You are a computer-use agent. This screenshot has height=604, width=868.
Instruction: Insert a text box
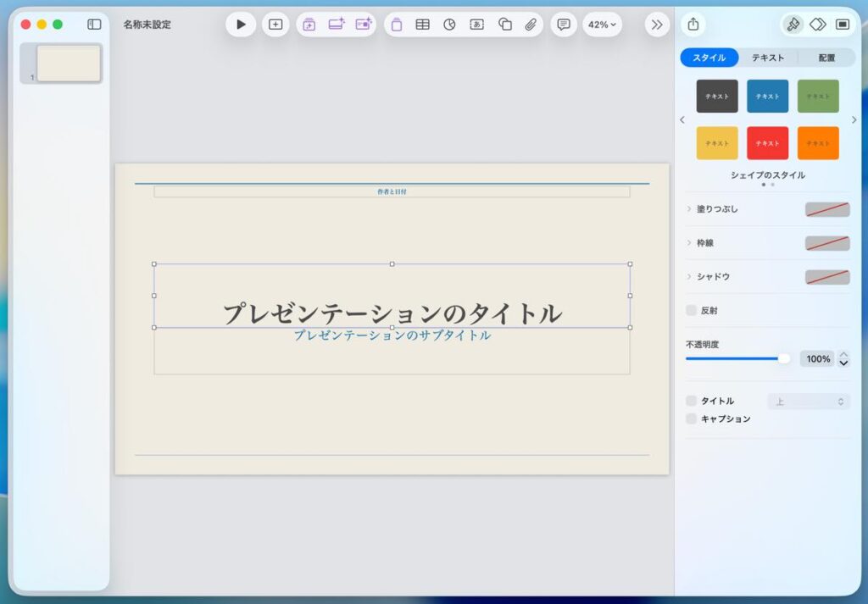[476, 25]
